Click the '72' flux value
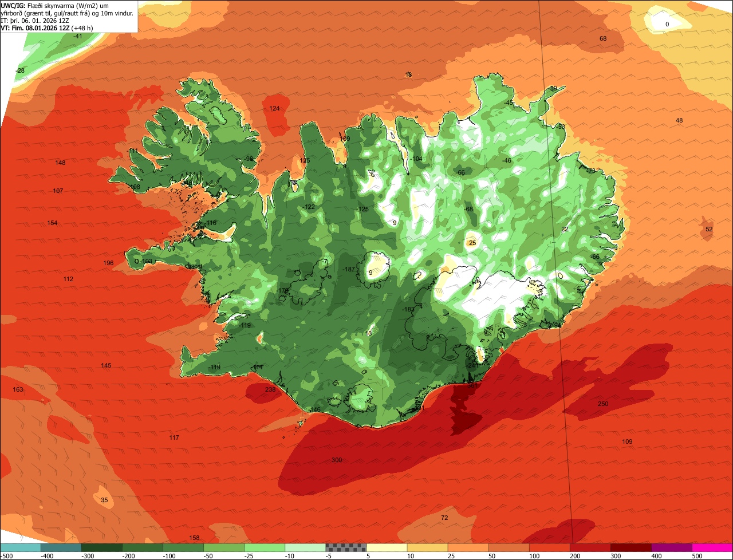The width and height of the screenshot is (733, 560). pos(444,518)
